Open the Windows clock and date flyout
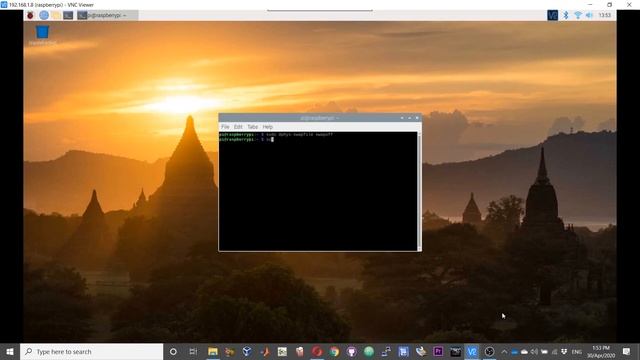 click(601, 351)
